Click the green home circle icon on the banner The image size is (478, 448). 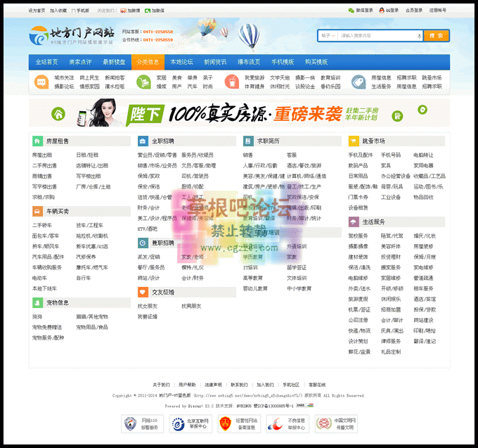58,114
